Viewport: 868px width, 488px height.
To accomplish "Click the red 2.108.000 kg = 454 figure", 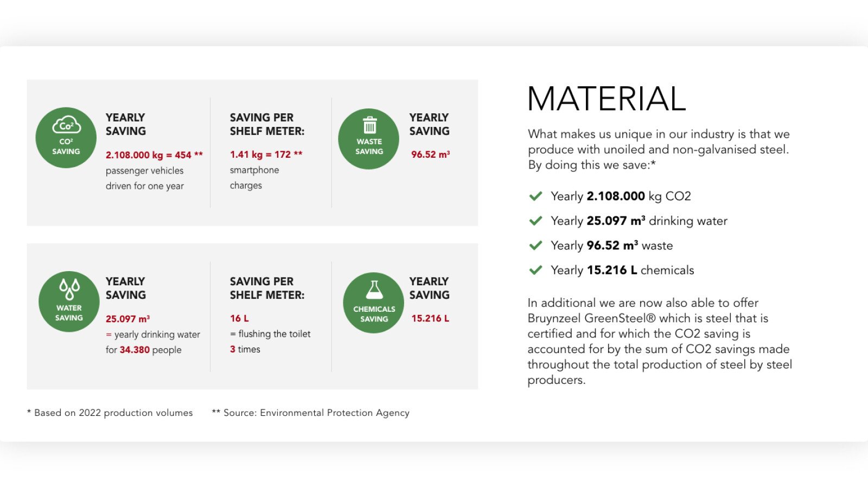I will (x=154, y=155).
